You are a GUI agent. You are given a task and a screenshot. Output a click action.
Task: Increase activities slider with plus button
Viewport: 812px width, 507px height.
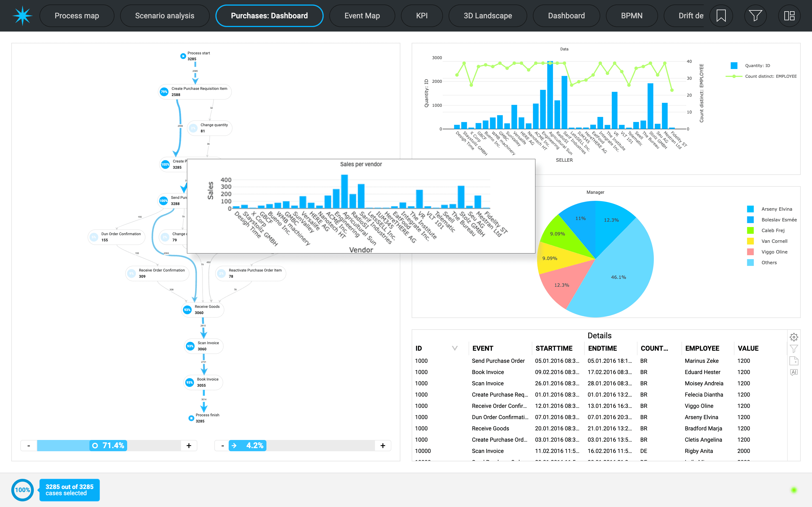coord(189,446)
